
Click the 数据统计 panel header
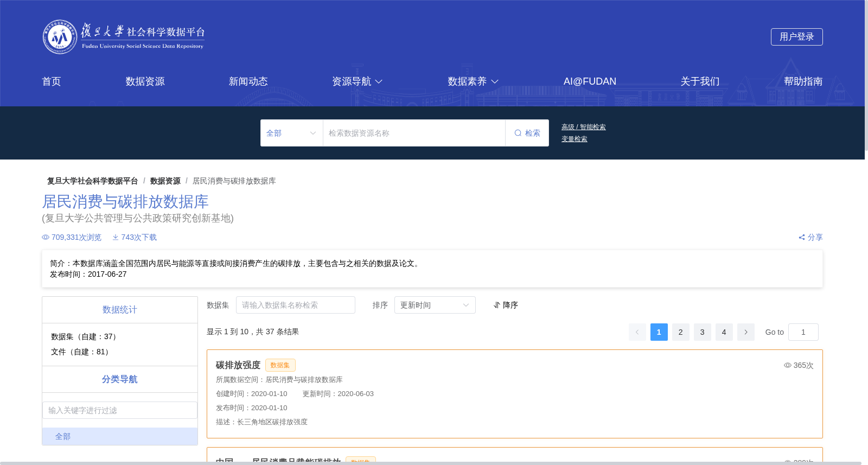[x=120, y=310]
